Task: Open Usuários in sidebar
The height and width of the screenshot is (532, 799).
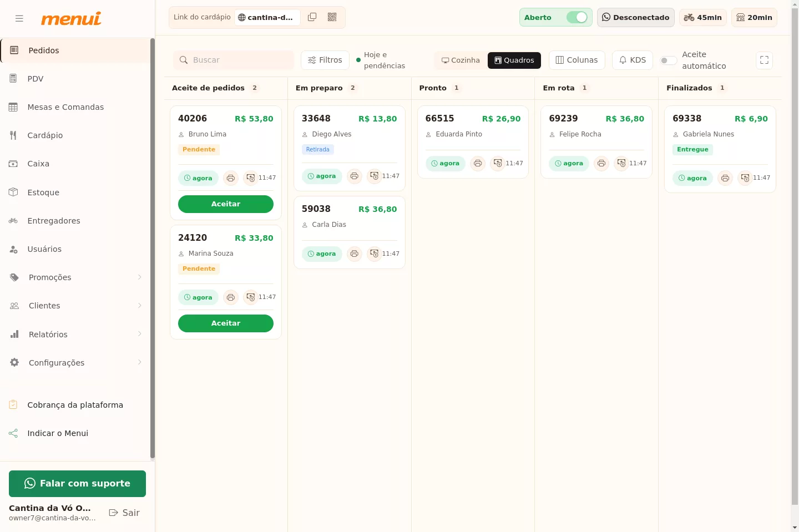Action: (75, 249)
